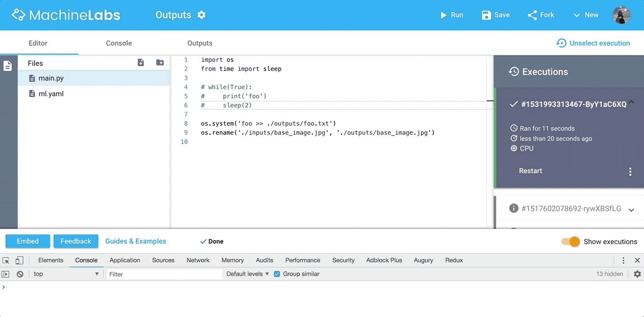Save the project

(x=495, y=15)
